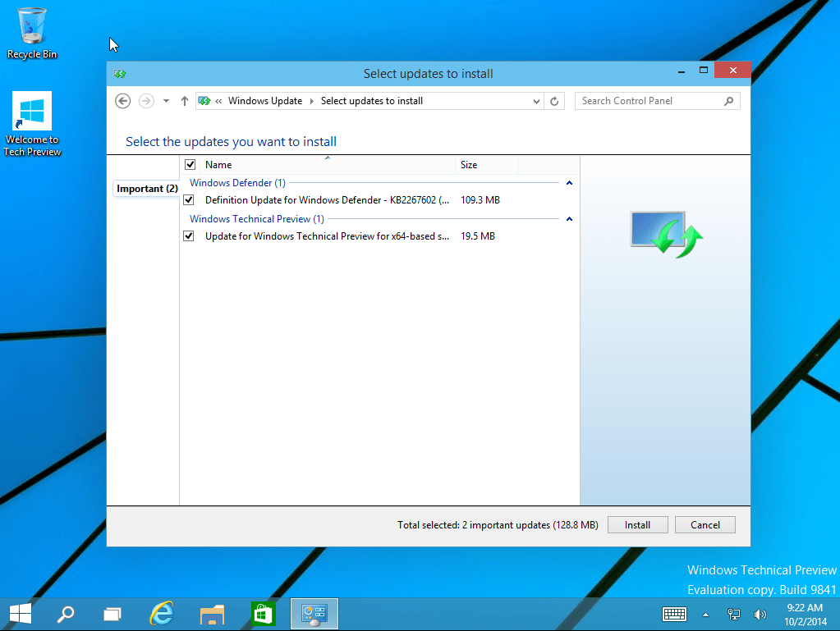
Task: Click the magnifier icon in the search box
Action: (x=728, y=101)
